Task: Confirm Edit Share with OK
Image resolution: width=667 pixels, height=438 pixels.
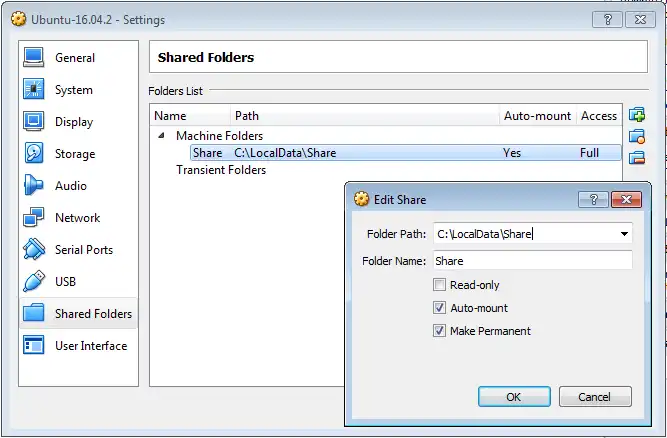Action: tap(514, 396)
